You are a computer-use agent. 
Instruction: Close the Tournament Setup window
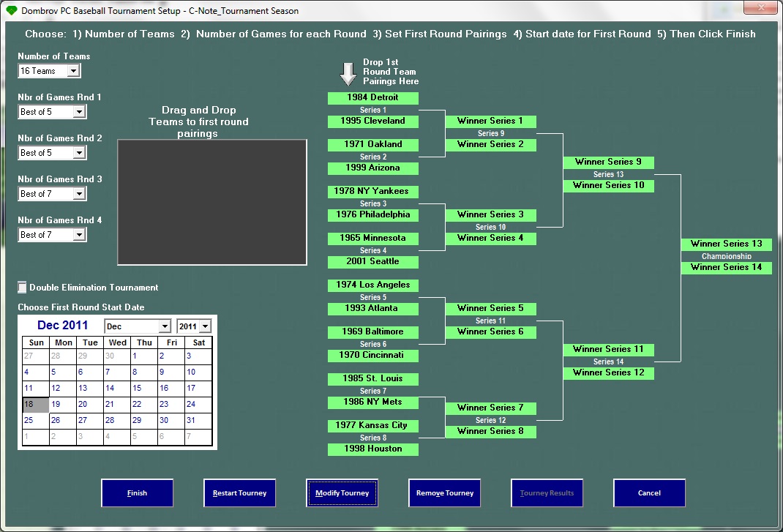760,7
